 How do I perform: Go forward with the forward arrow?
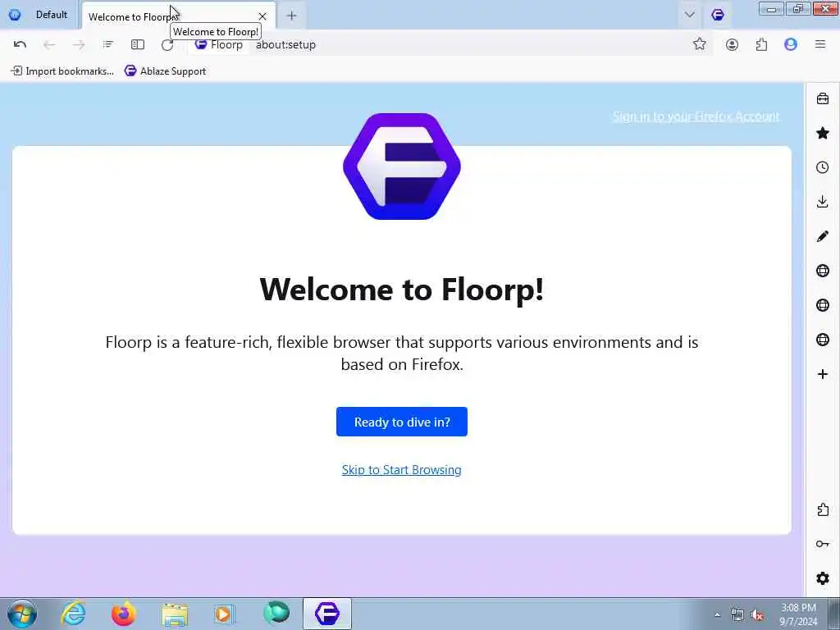[79, 44]
